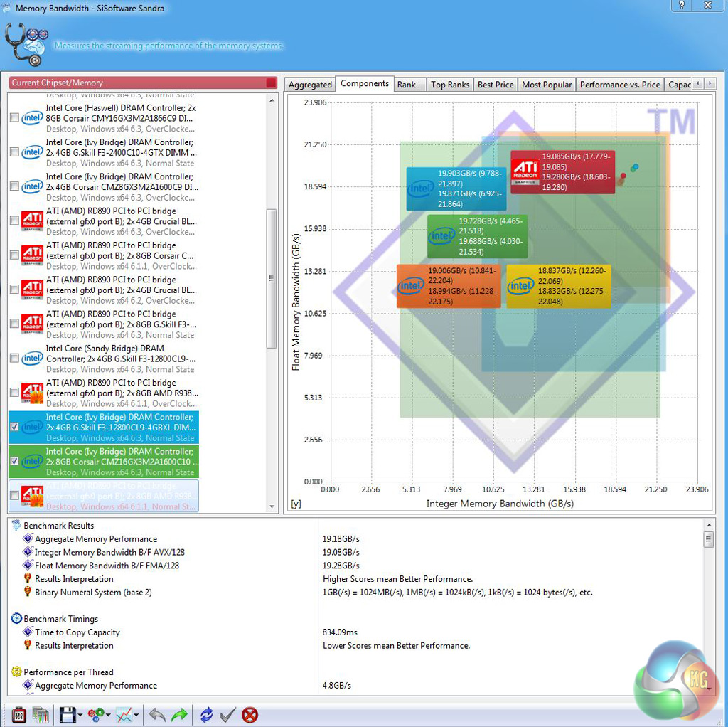
Task: Switch to the Aggregated tab
Action: pyautogui.click(x=310, y=85)
